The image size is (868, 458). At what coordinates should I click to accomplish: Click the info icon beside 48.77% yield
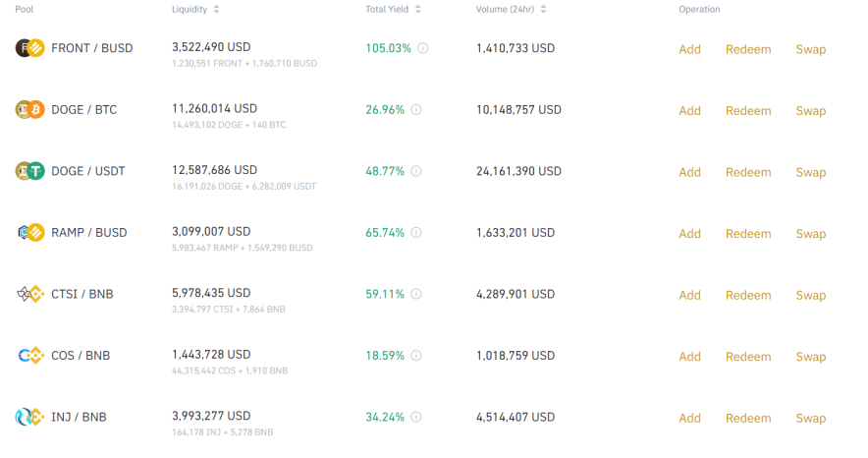coord(416,171)
